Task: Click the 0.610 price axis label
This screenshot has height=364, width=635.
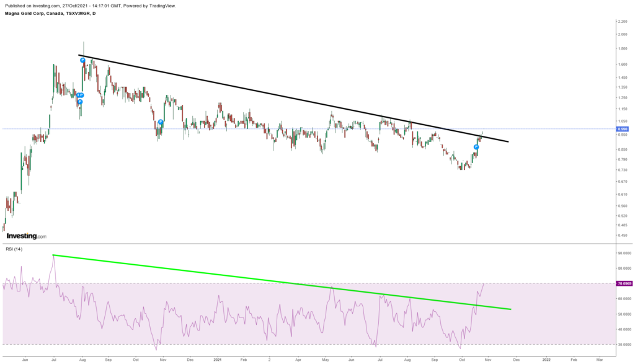Action: [x=623, y=194]
